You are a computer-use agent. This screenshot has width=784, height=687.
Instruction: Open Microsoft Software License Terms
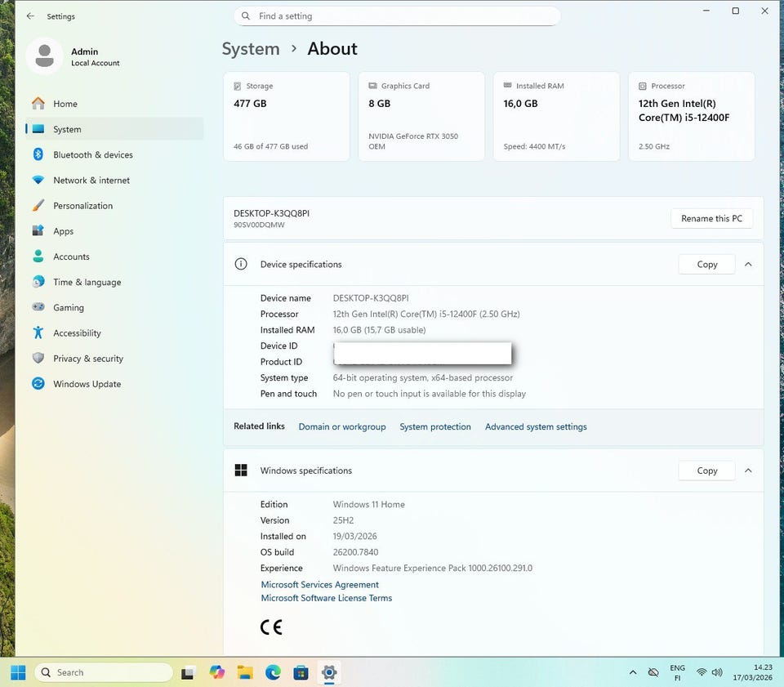[327, 598]
